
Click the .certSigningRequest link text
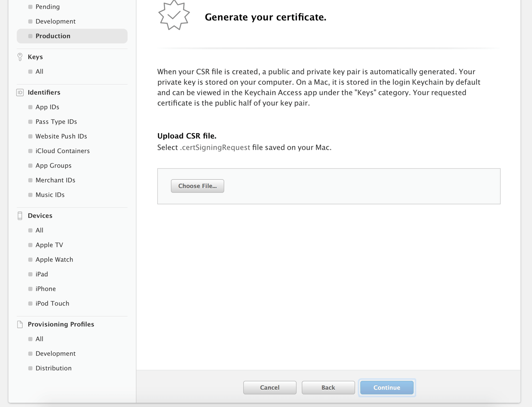point(215,148)
